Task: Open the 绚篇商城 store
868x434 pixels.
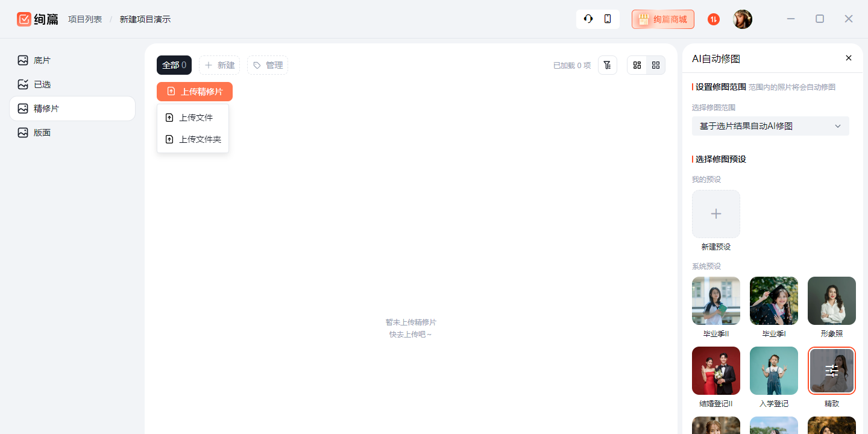Action: point(662,19)
